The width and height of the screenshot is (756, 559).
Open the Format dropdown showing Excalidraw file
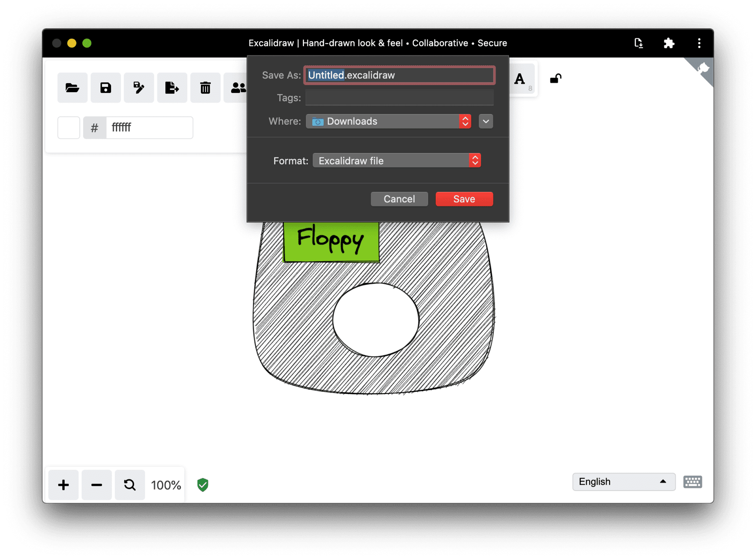point(396,160)
